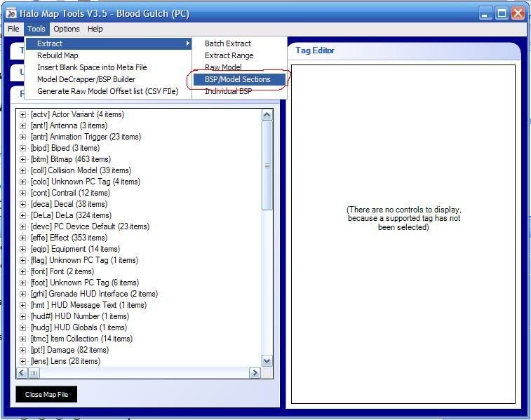Image resolution: width=531 pixels, height=420 pixels.
Task: Open the Options menu
Action: click(x=67, y=29)
